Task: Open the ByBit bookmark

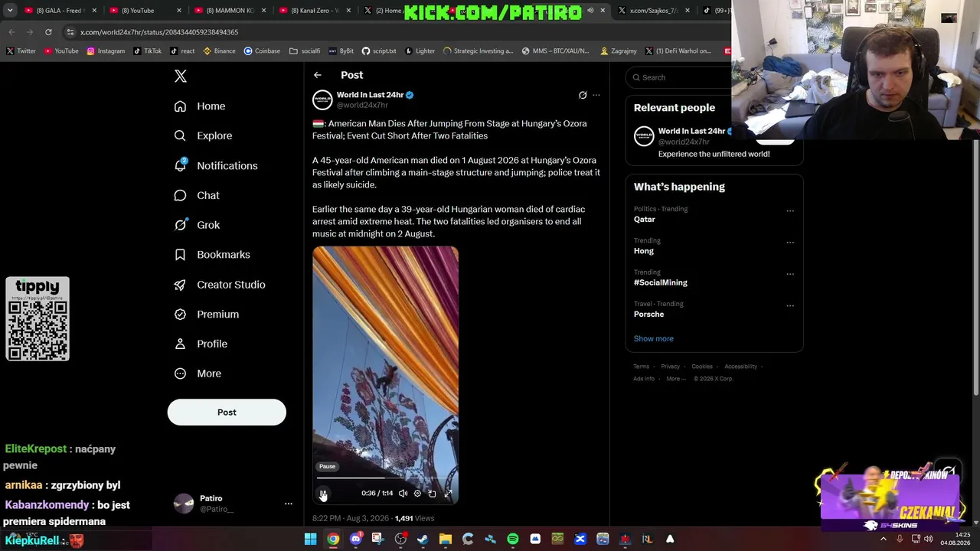Action: click(341, 51)
